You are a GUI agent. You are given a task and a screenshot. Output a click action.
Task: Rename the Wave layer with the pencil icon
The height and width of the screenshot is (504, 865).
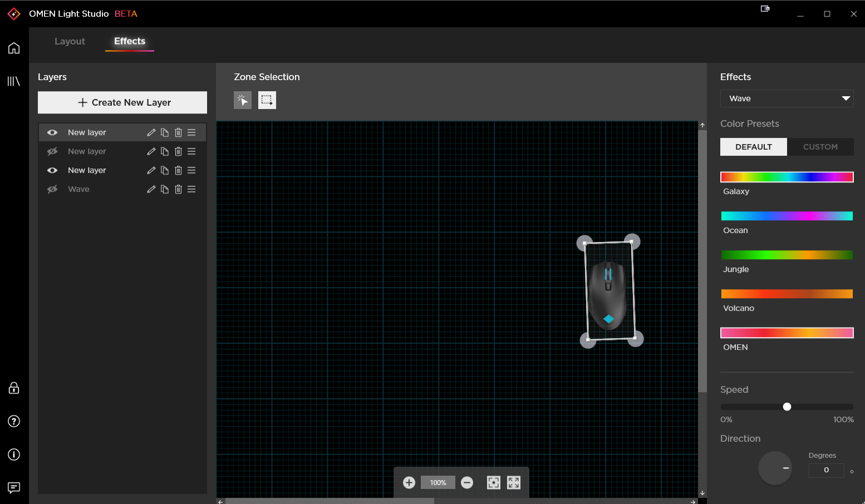click(x=151, y=189)
